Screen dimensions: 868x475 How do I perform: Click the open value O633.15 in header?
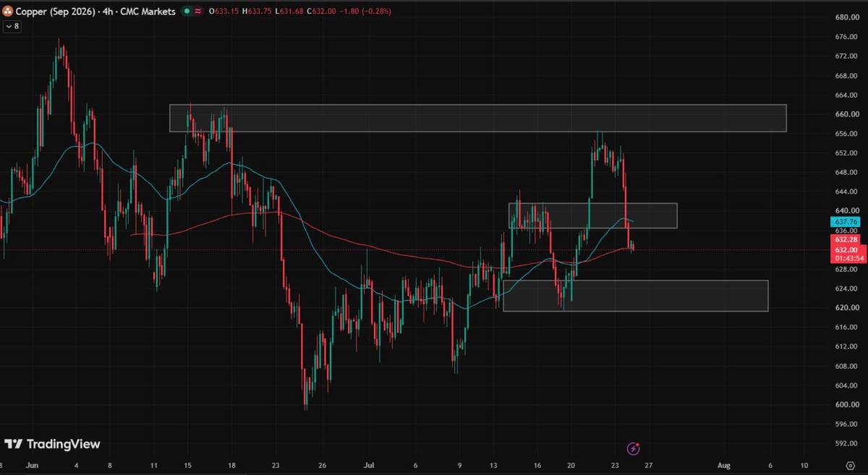(x=224, y=12)
